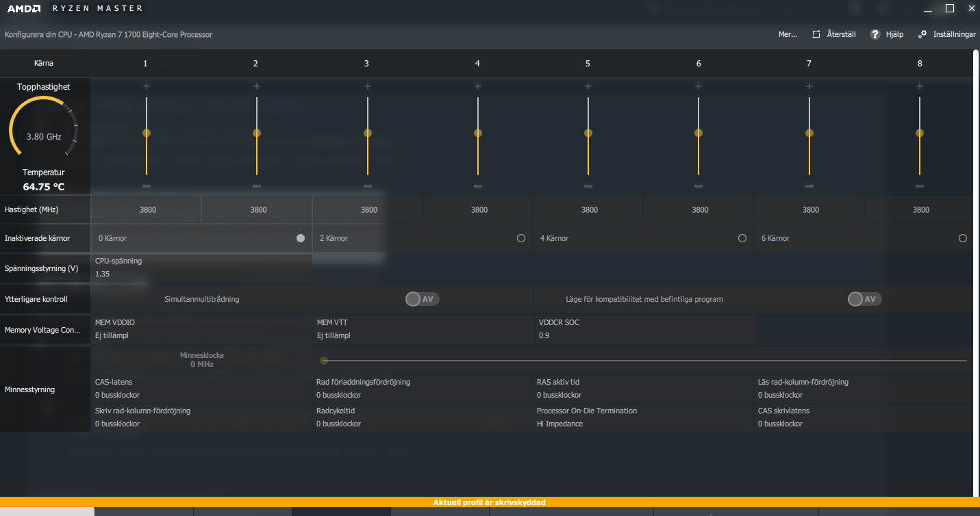
Task: Click the core 5 speed slider handle
Action: pos(588,133)
